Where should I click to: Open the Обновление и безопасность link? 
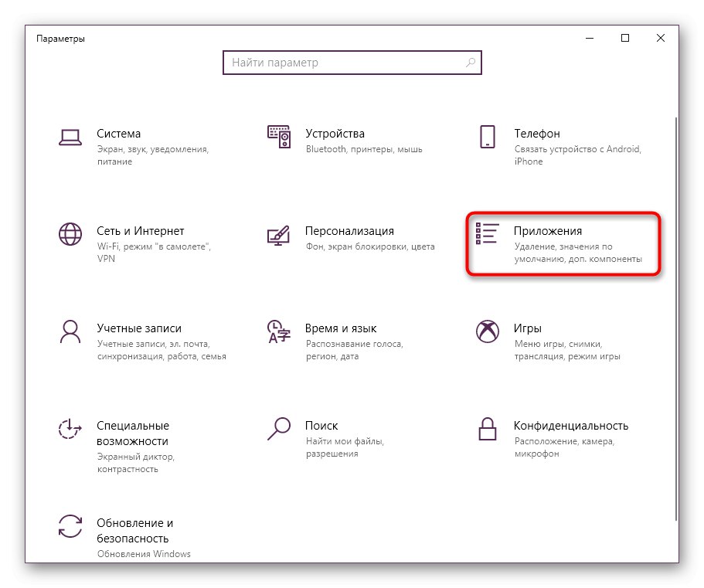(134, 531)
